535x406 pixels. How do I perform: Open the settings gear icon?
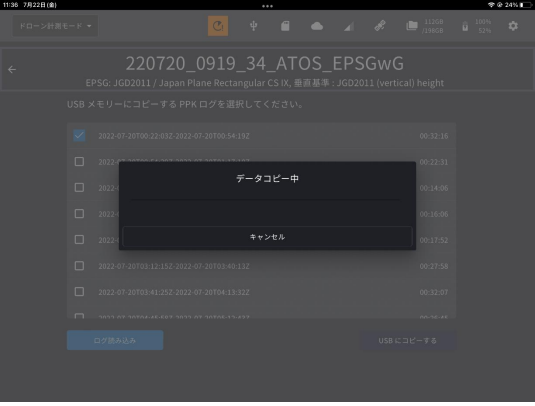(513, 26)
